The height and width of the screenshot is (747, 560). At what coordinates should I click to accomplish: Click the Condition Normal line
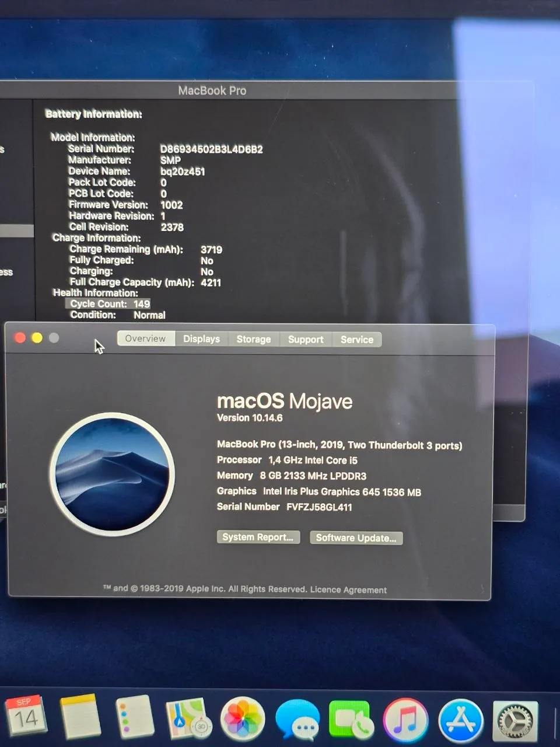tap(118, 315)
